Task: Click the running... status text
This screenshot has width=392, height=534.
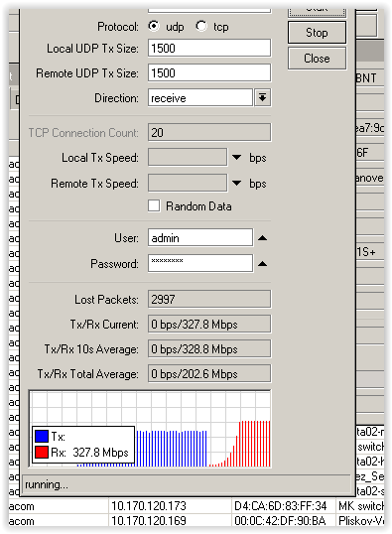Action: pos(47,484)
